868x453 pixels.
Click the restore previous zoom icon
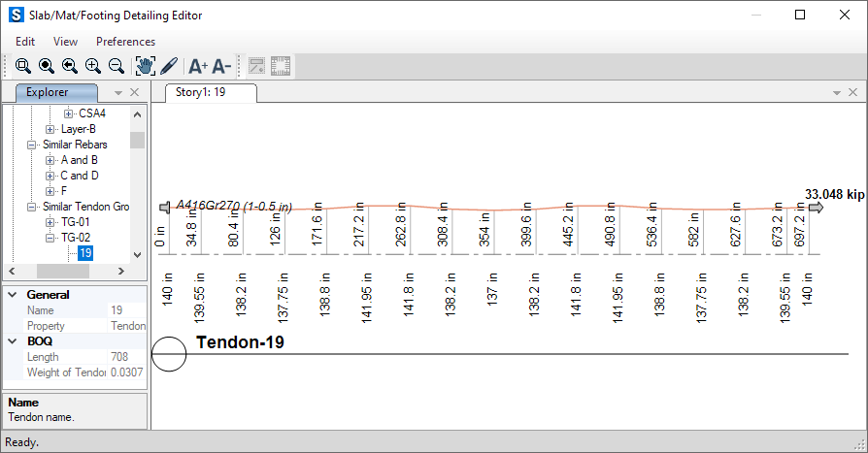[x=70, y=66]
